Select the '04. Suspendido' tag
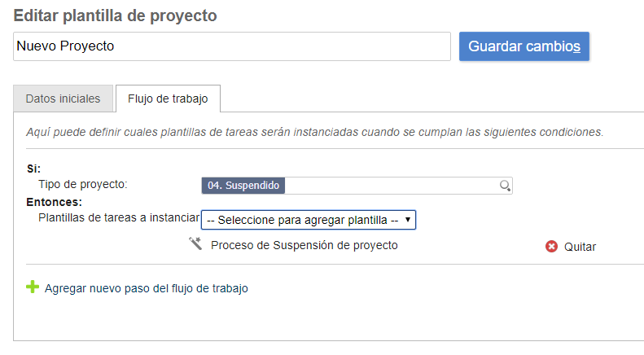The width and height of the screenshot is (644, 355). click(x=243, y=186)
